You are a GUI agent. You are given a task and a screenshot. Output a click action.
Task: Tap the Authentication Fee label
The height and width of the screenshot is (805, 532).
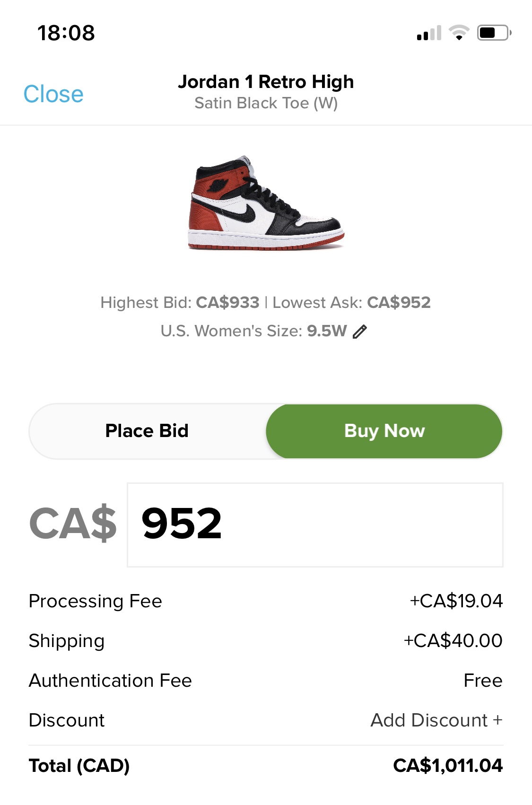click(x=110, y=681)
